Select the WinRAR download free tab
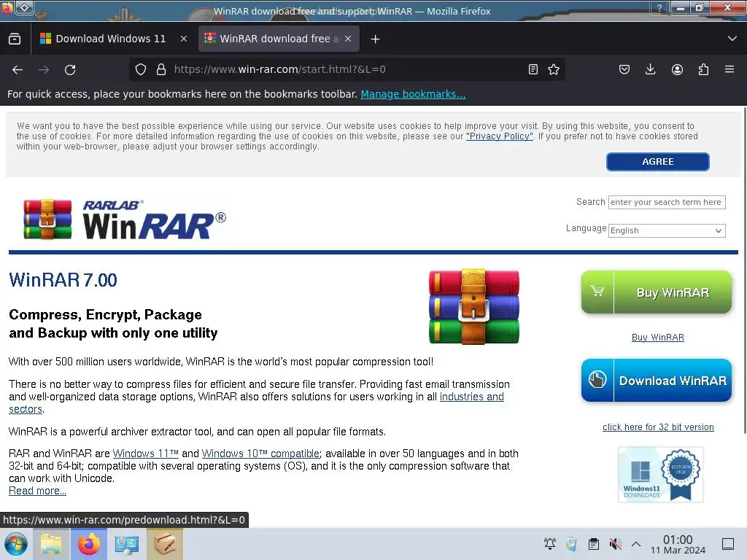The image size is (747, 560). click(279, 39)
